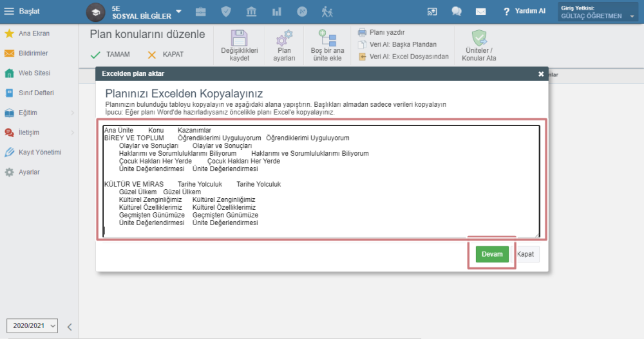Open the chat bubbles icon
This screenshot has height=339, width=644.
[457, 12]
